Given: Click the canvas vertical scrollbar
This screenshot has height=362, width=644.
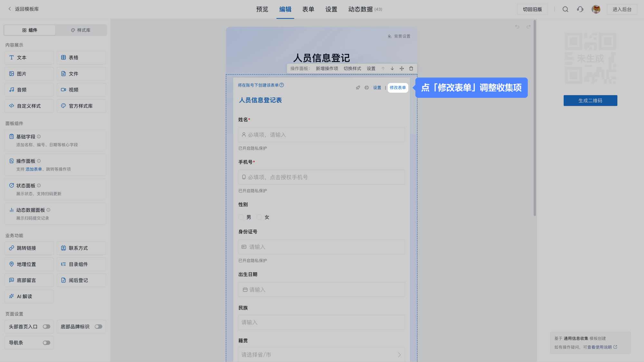Looking at the screenshot, I should pos(535,118).
